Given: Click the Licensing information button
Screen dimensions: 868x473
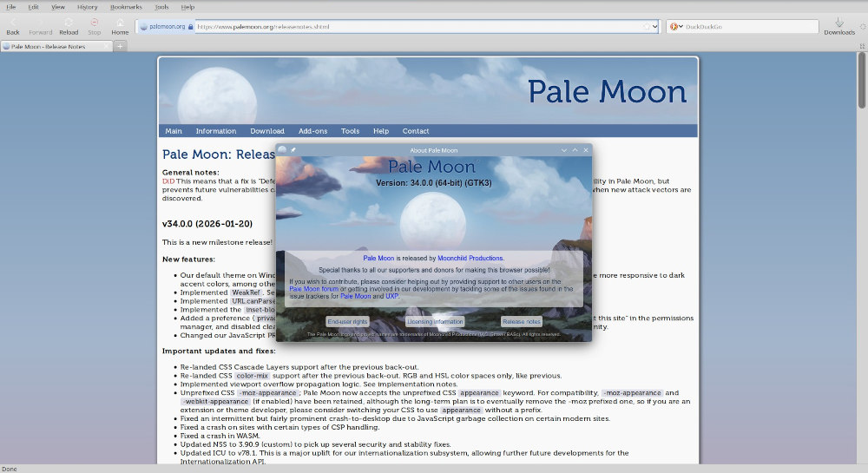Looking at the screenshot, I should (x=435, y=321).
